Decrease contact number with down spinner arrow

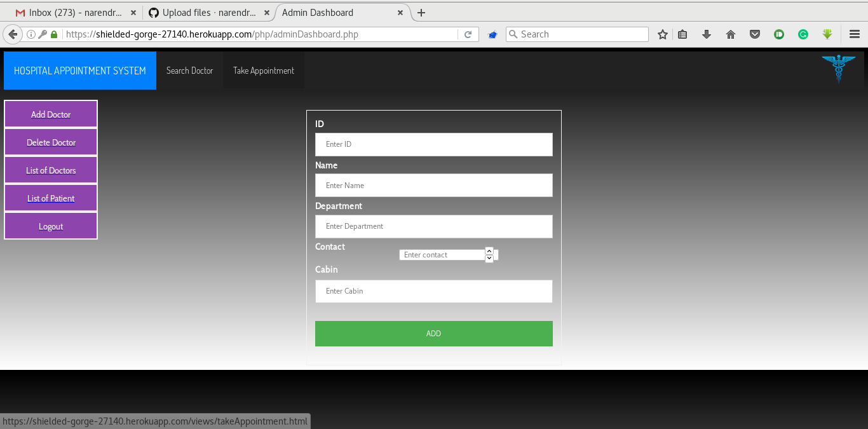click(x=489, y=259)
